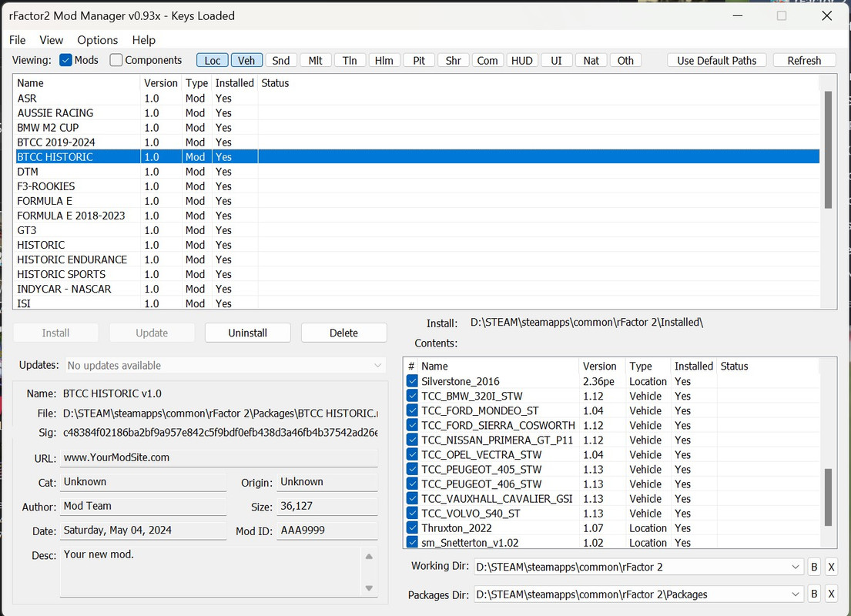Sort mod list by Installed column
Image resolution: width=851 pixels, height=616 pixels.
tap(234, 83)
